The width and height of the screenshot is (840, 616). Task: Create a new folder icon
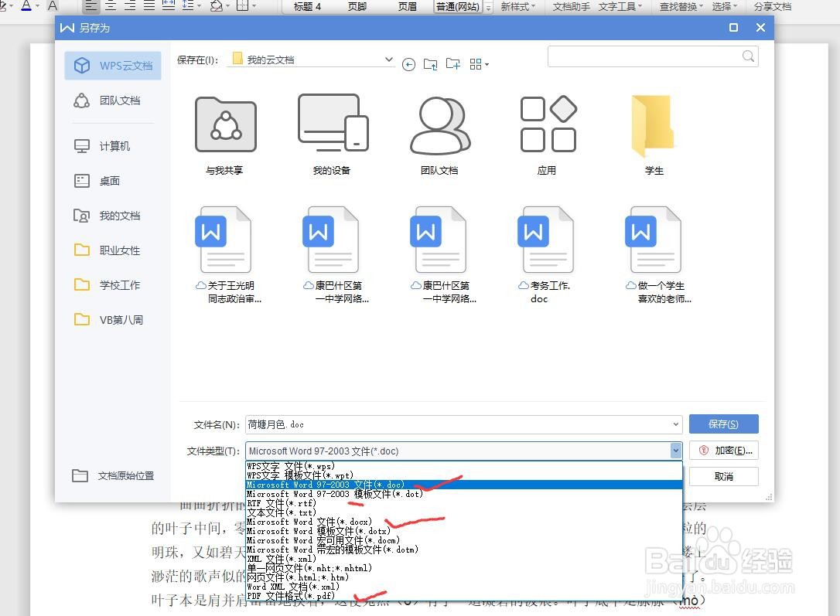click(x=453, y=65)
